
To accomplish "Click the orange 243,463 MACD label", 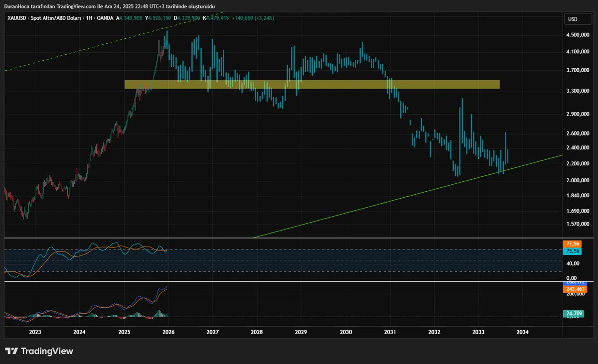I will [x=574, y=289].
